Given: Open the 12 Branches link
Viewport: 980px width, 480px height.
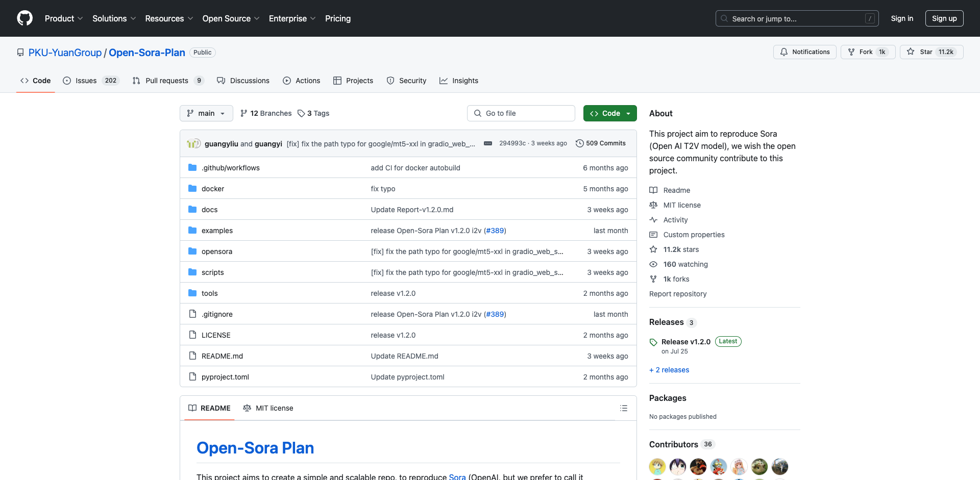Looking at the screenshot, I should [266, 113].
